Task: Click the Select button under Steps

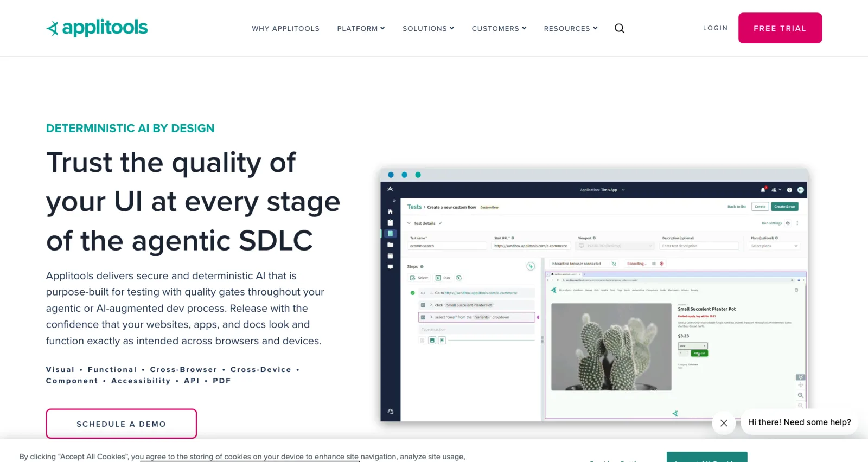Action: pos(419,278)
